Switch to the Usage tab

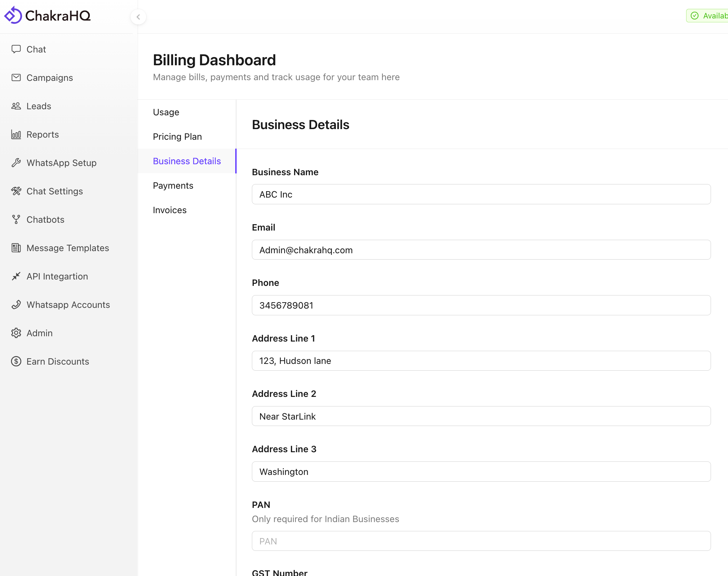coord(166,112)
